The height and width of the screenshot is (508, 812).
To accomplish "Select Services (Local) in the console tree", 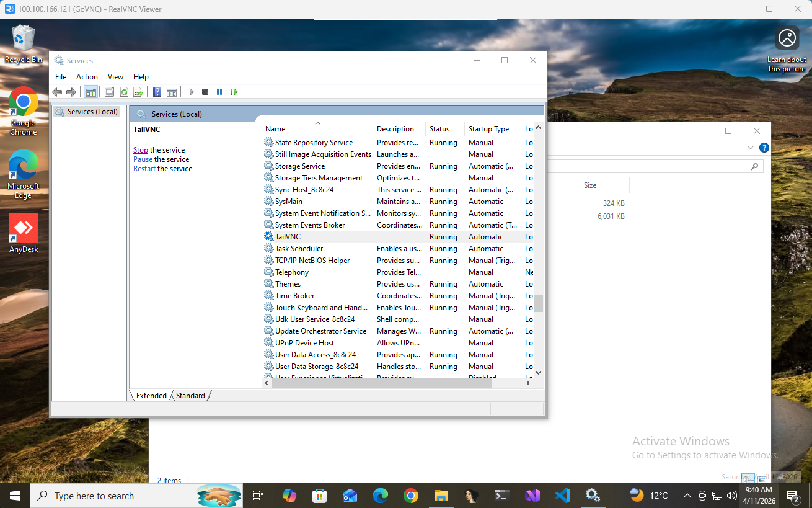I will (92, 112).
